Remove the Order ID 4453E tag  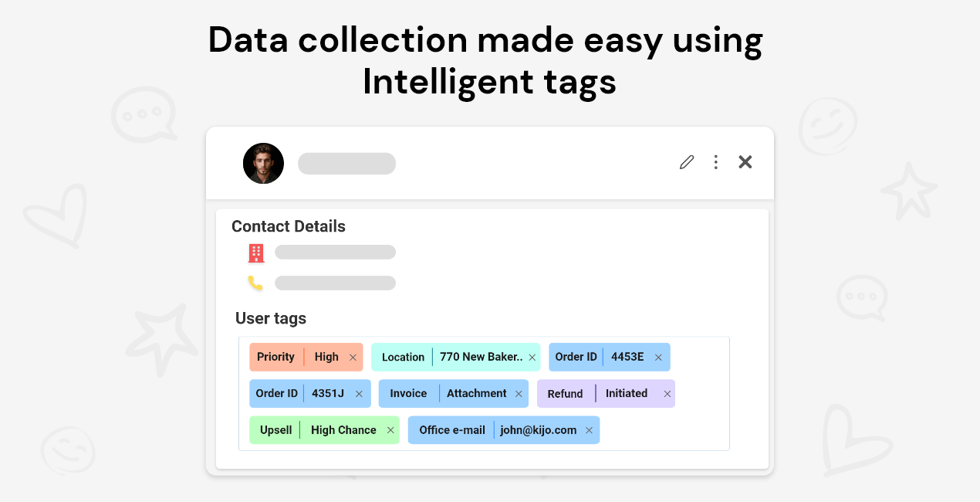[658, 358]
